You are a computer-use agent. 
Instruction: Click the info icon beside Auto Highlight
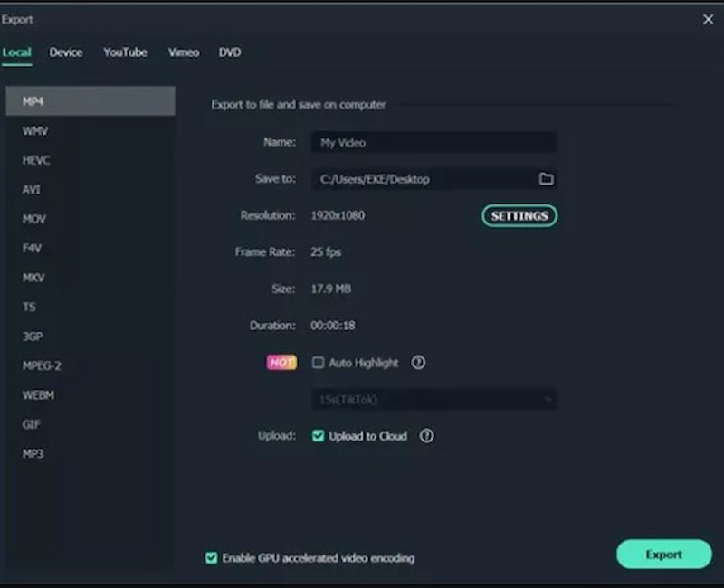[x=417, y=363]
